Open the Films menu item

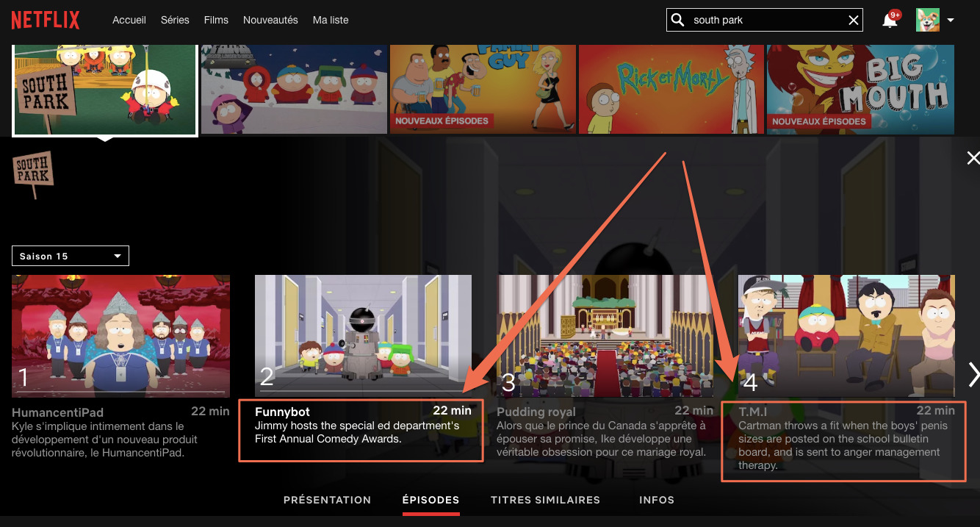tap(216, 20)
